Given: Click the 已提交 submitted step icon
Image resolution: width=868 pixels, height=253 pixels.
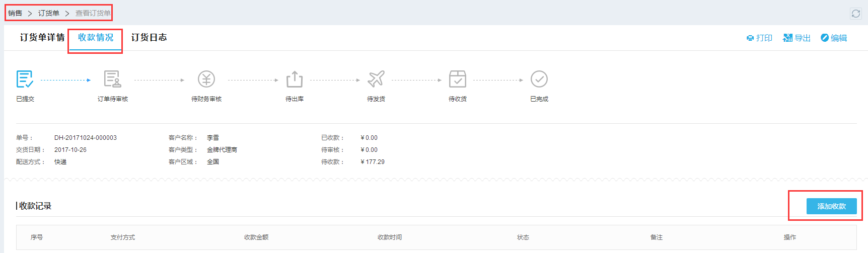Looking at the screenshot, I should click(x=25, y=79).
